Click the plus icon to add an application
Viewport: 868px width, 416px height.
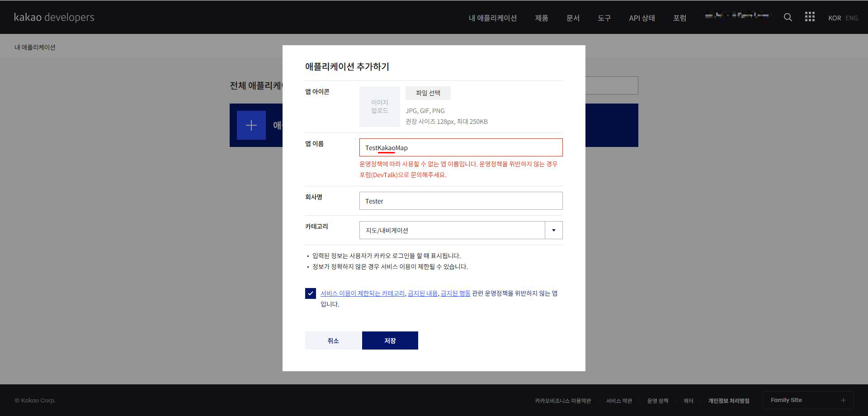(251, 125)
